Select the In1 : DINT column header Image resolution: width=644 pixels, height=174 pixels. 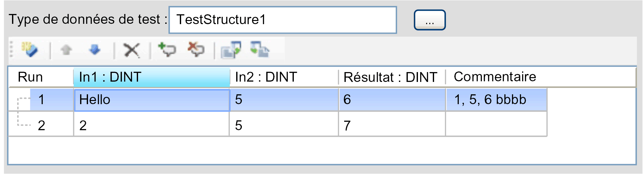(x=152, y=77)
